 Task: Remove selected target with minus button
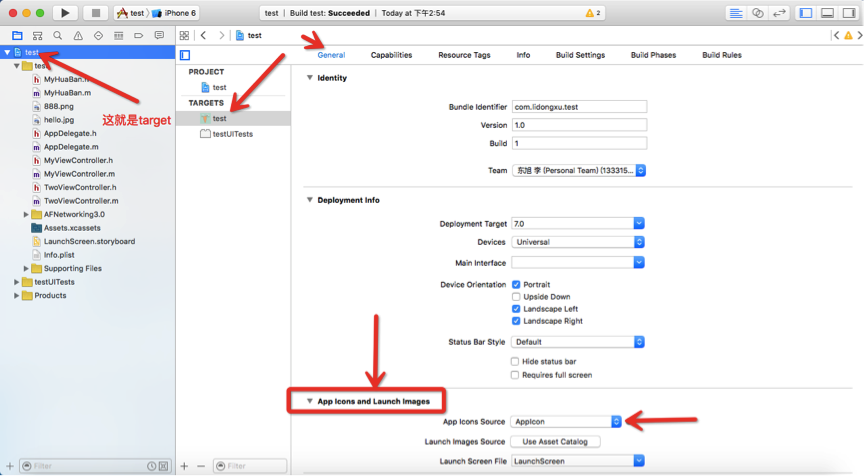(x=201, y=466)
